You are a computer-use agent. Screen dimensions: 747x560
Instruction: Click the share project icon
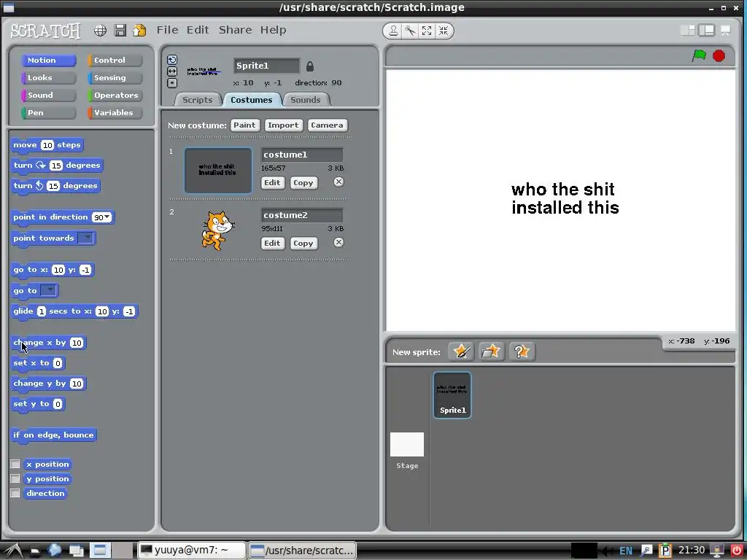(139, 31)
